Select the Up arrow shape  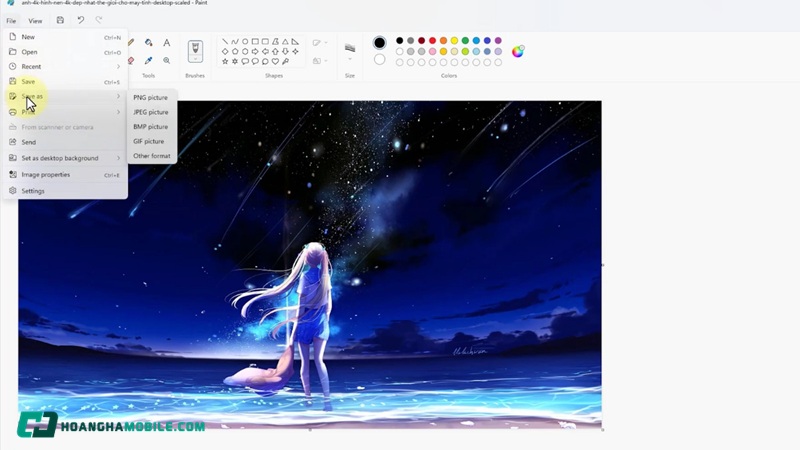275,52
